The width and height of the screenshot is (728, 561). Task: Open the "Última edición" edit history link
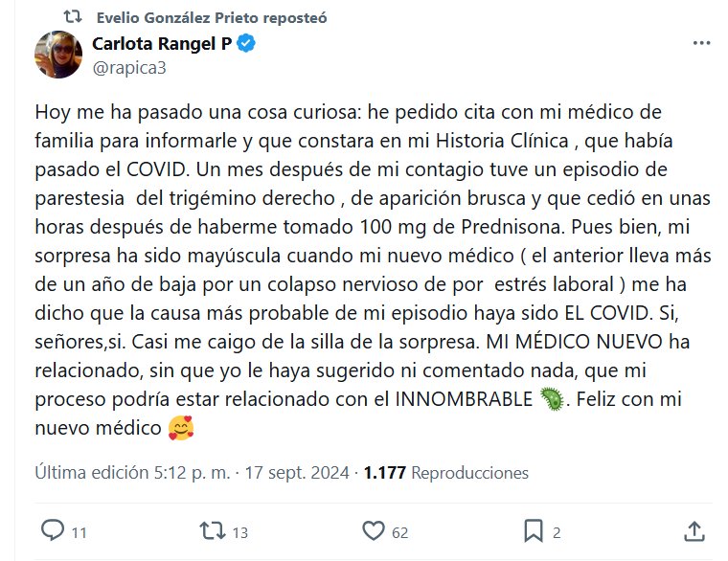point(94,473)
